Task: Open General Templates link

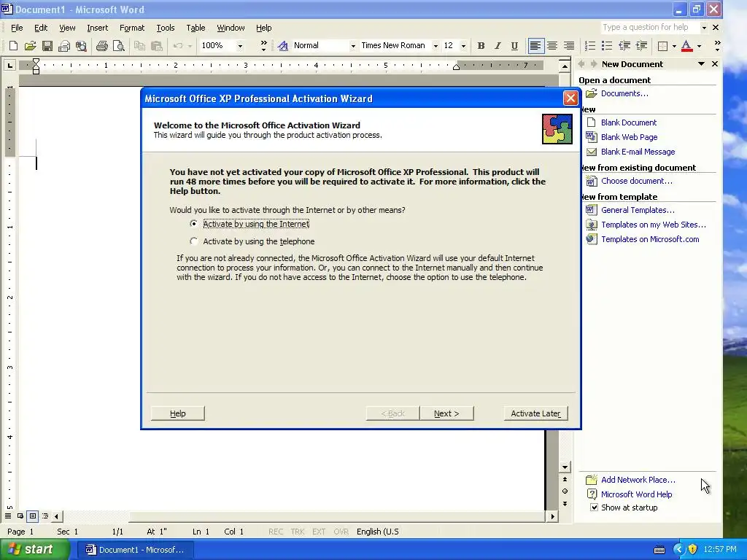Action: (x=638, y=210)
